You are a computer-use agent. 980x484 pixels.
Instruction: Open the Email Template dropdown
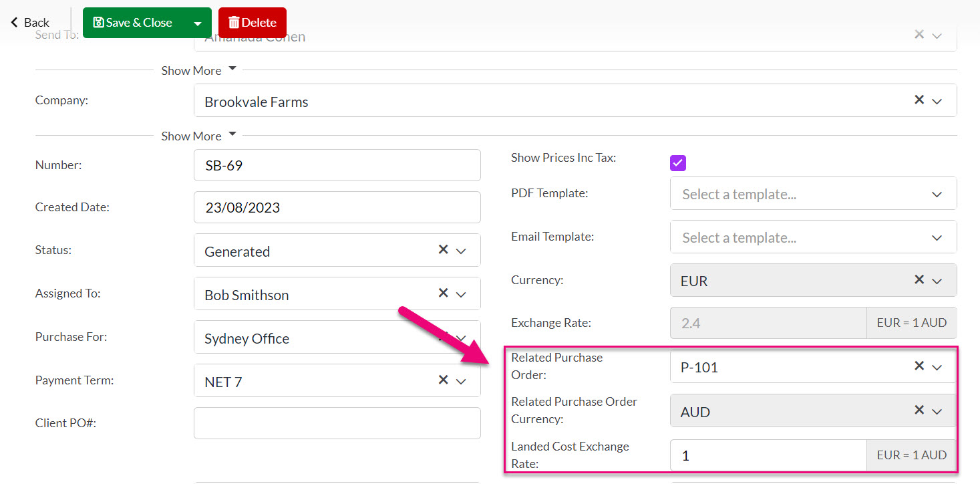(813, 237)
